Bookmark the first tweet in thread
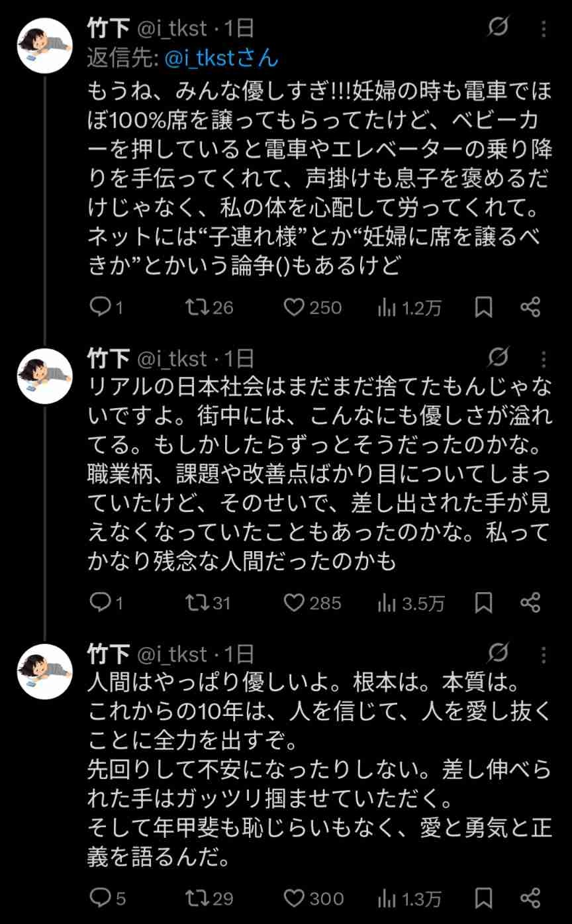This screenshot has width=572, height=924. (x=484, y=307)
